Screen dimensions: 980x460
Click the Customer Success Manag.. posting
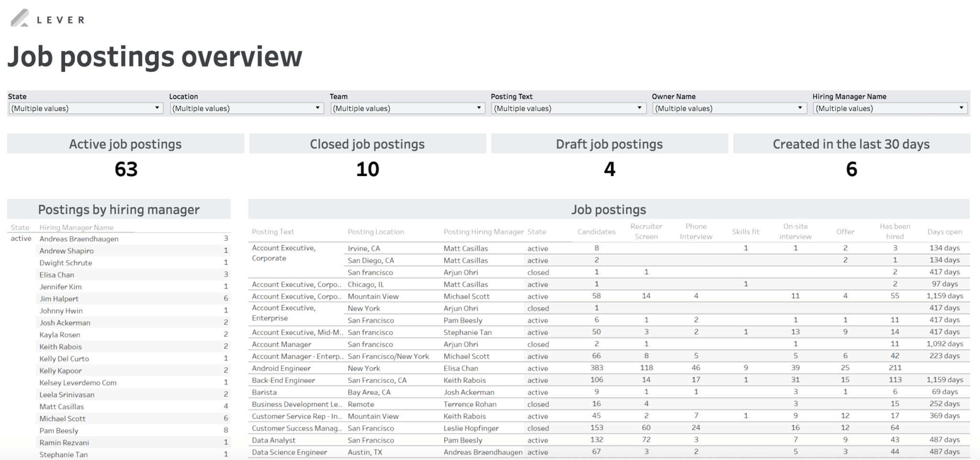297,428
